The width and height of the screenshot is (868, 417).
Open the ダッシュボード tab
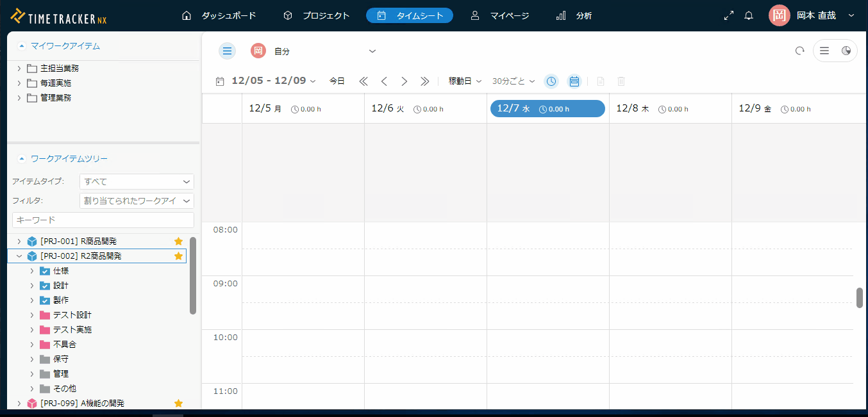tap(219, 15)
